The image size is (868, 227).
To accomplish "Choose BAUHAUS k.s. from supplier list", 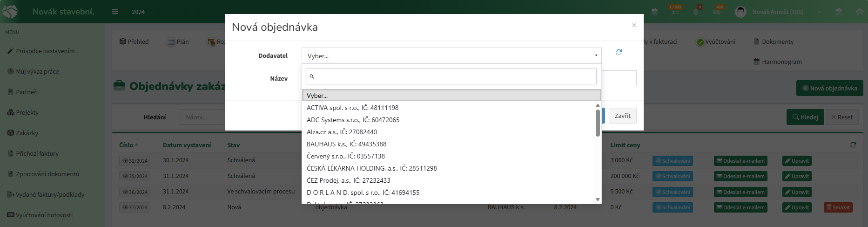I will coord(449,144).
